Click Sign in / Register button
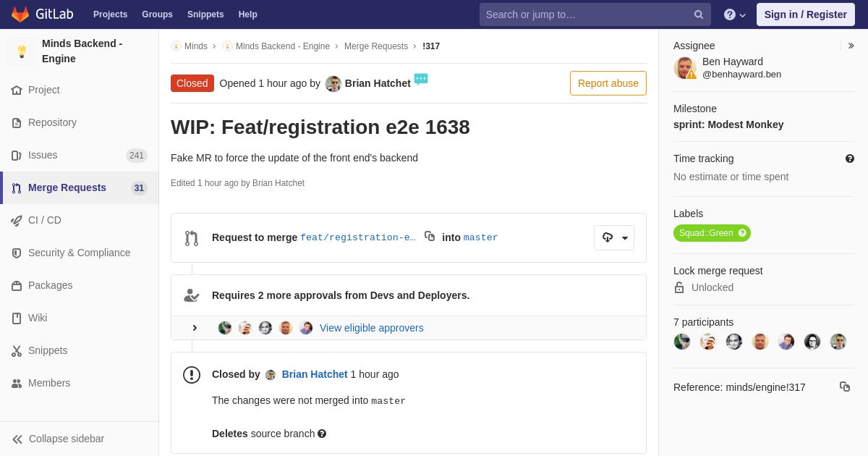 coord(806,14)
